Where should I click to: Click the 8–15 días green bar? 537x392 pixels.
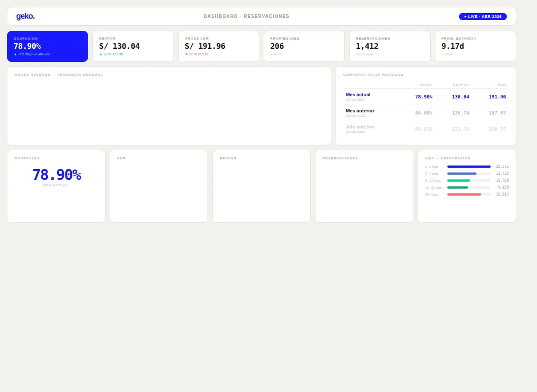tap(459, 180)
